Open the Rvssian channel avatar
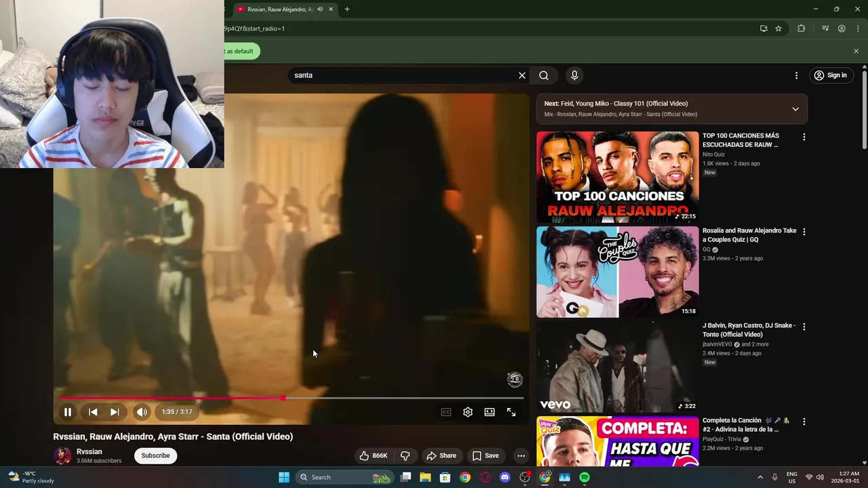Screen dimensions: 868x488 click(62, 455)
